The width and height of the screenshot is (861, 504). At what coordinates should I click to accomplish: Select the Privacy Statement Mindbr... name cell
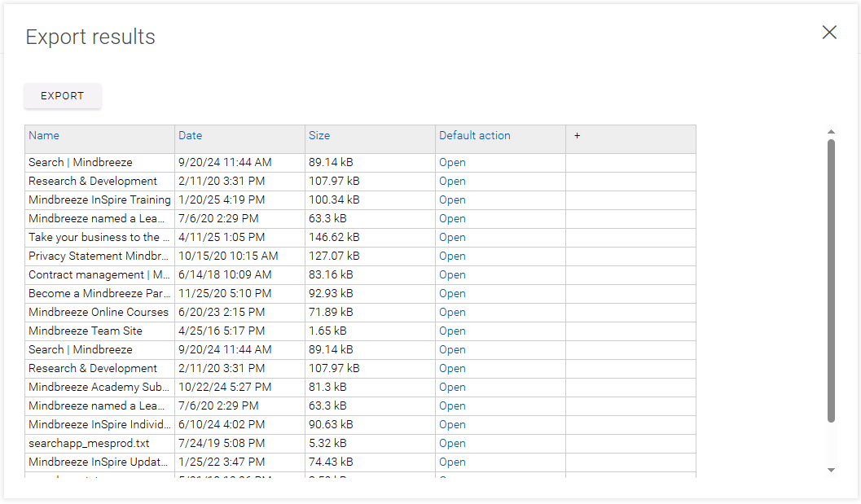click(x=99, y=256)
